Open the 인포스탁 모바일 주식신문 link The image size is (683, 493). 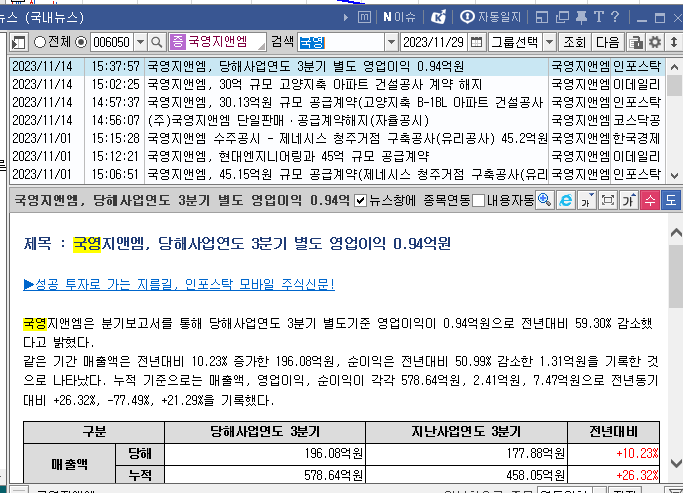179,284
